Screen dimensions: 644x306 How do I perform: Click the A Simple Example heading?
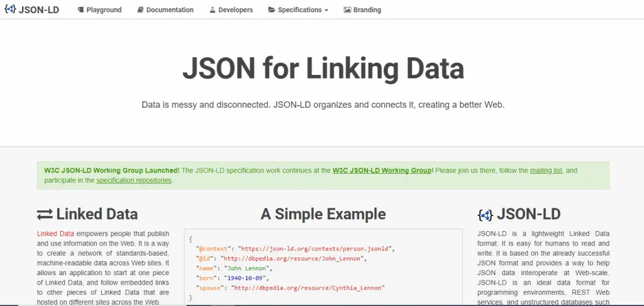323,214
